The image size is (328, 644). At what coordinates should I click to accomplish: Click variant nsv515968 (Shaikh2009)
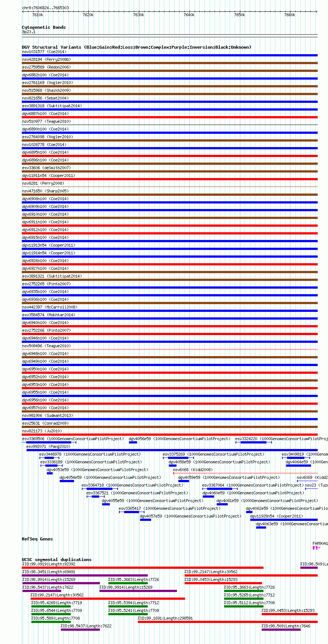pyautogui.click(x=46, y=90)
